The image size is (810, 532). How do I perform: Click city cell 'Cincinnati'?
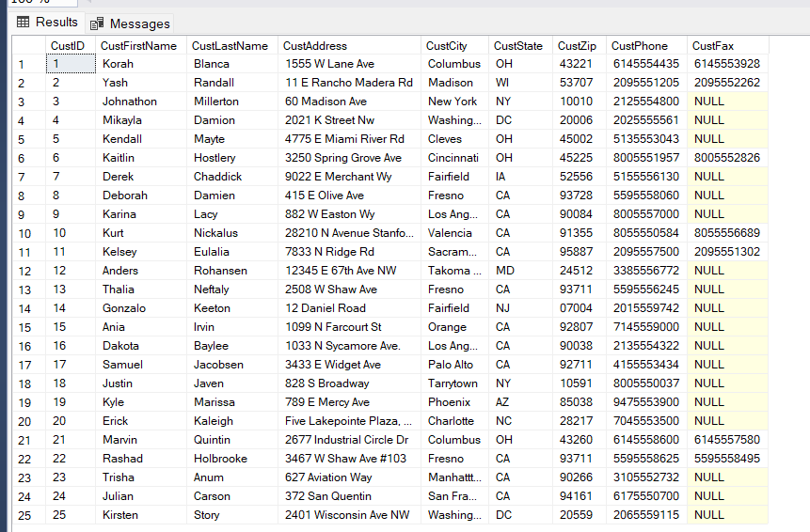pyautogui.click(x=454, y=158)
